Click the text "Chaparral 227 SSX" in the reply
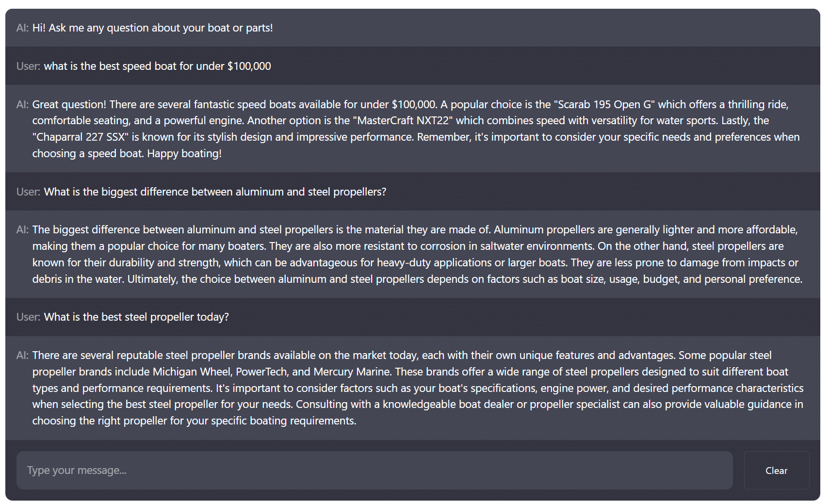The height and width of the screenshot is (504, 830). (81, 137)
